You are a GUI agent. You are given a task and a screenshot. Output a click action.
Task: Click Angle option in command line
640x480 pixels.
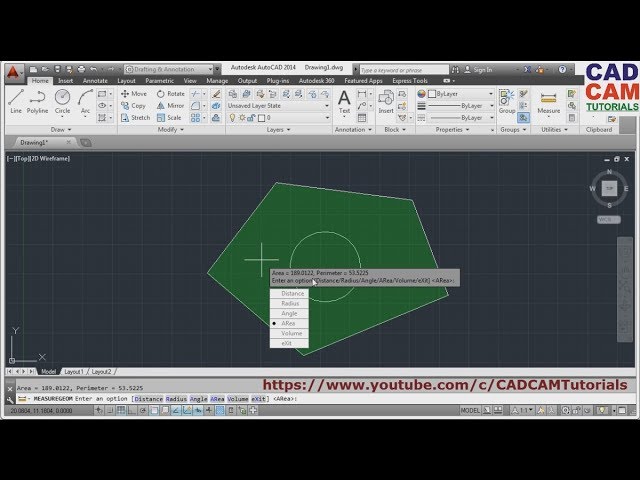198,399
